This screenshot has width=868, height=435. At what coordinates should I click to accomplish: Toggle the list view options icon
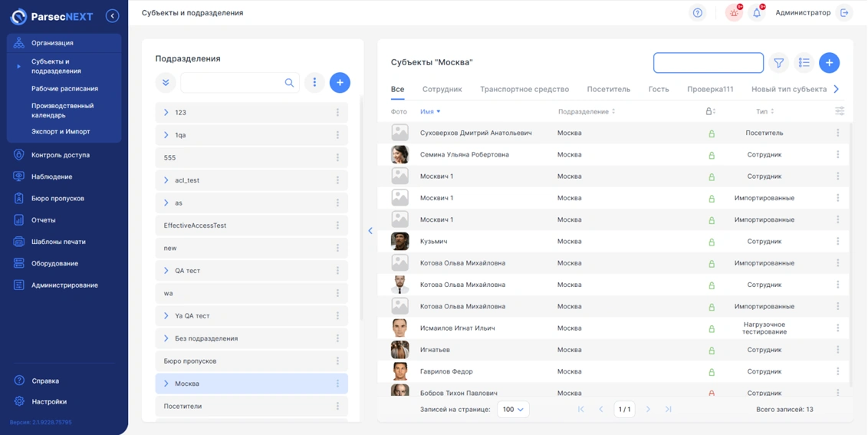[x=804, y=63]
